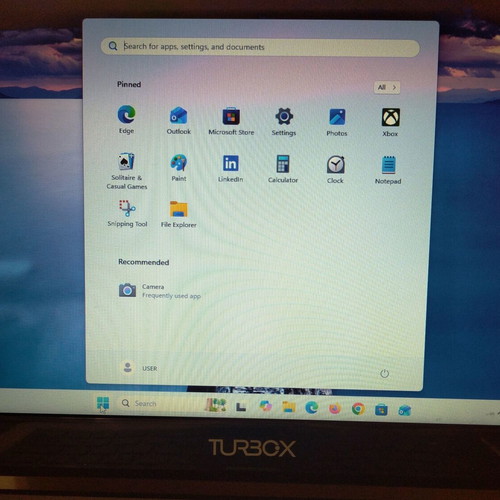The width and height of the screenshot is (500, 500).
Task: Launch the Clock app
Action: coord(335,169)
